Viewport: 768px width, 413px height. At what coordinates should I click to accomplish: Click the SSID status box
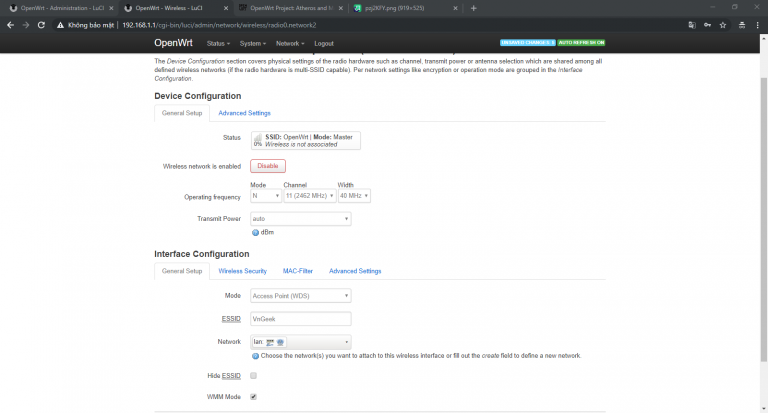pyautogui.click(x=306, y=141)
